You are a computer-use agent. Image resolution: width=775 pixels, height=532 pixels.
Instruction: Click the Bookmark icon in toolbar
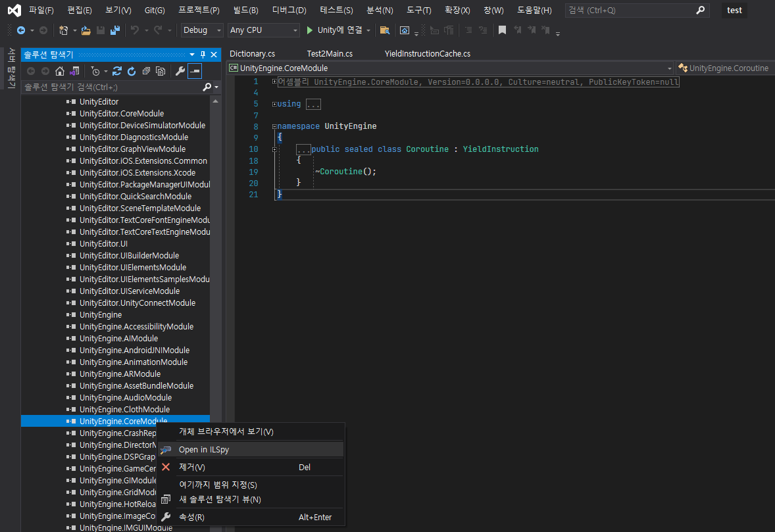502,30
